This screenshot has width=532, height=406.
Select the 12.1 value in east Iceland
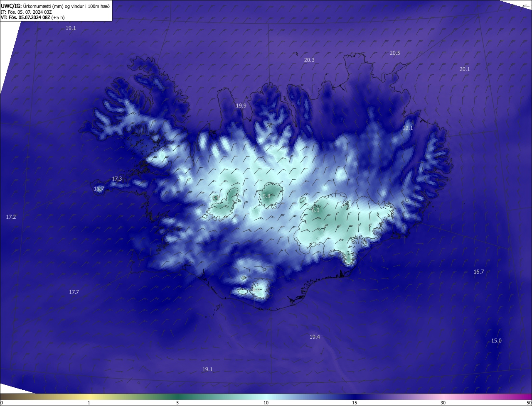point(408,128)
